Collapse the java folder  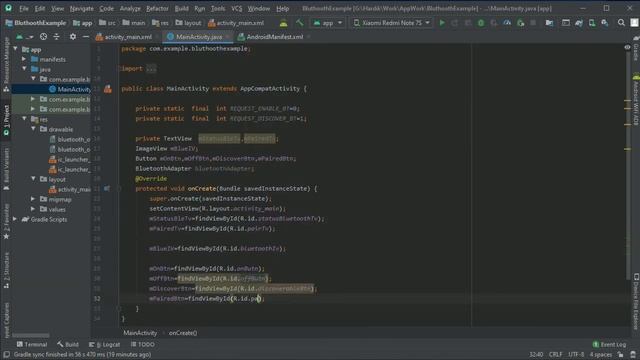pyautogui.click(x=24, y=69)
